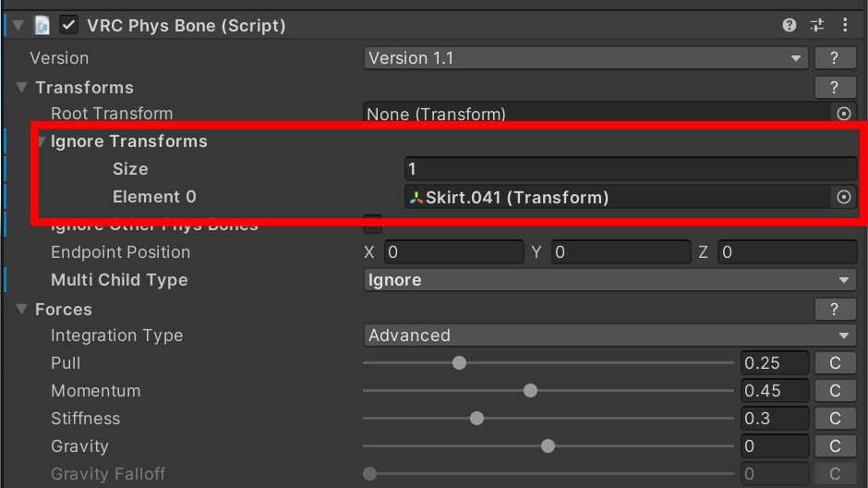Disable the VRC Phys Bone component checkbox
The height and width of the screenshot is (488, 868).
68,26
